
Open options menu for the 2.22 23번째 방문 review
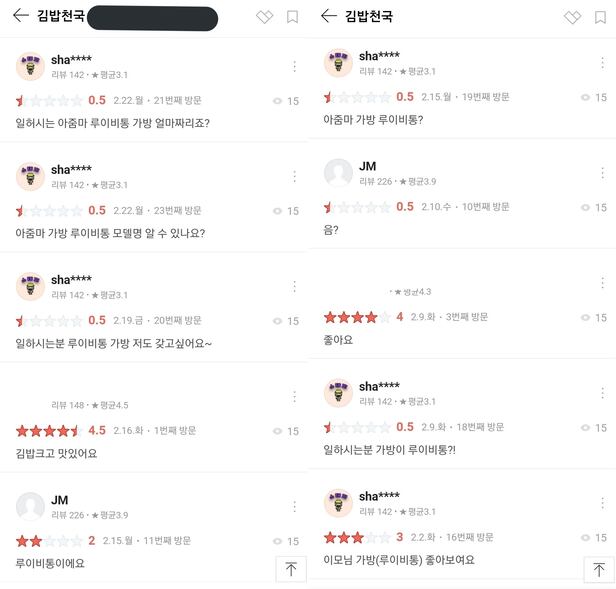(294, 176)
